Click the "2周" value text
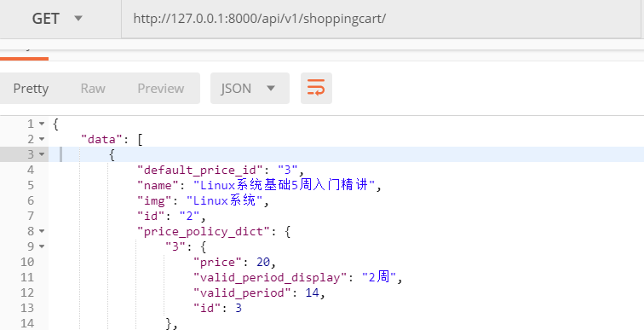This screenshot has width=644, height=330. 379,277
